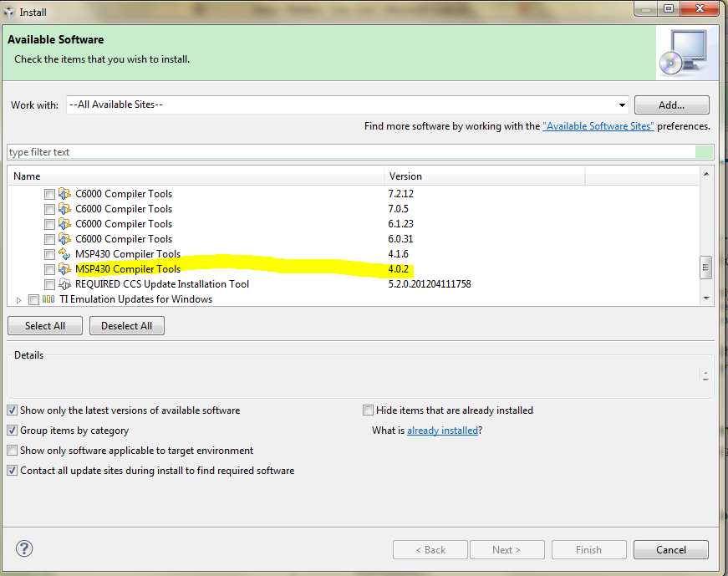728x576 pixels.
Task: Check MSP430 Compiler Tools version 4.0.2
Action: 49,269
